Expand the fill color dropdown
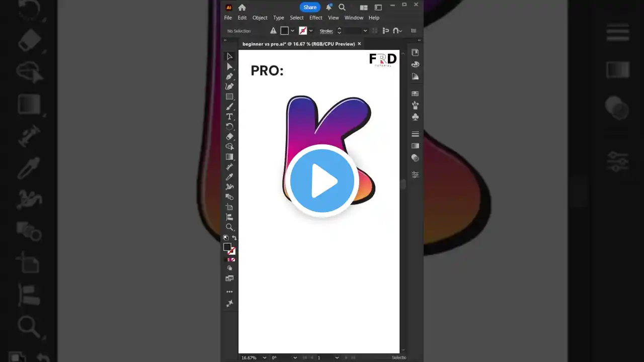Image resolution: width=644 pixels, height=362 pixels. pyautogui.click(x=292, y=31)
